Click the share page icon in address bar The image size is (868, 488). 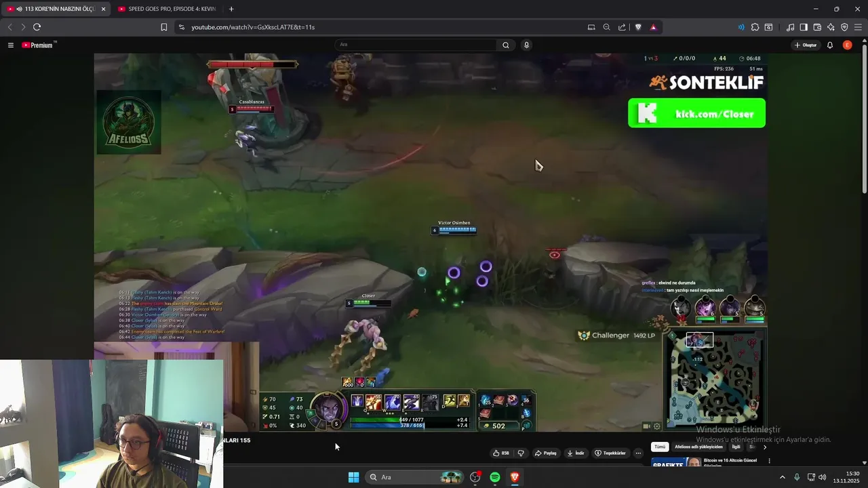pos(622,27)
